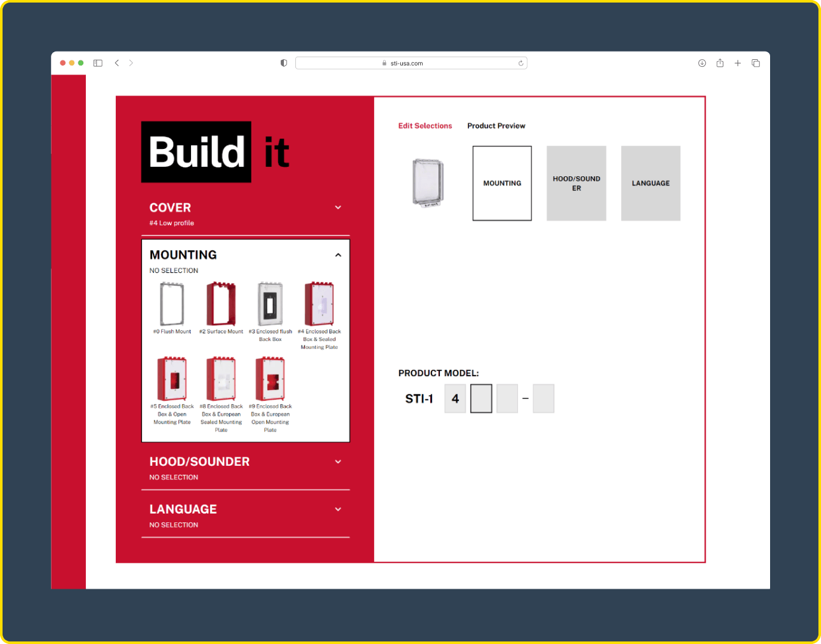Screen dimensions: 821x644
Task: Click the Edit Selections link
Action: click(425, 125)
